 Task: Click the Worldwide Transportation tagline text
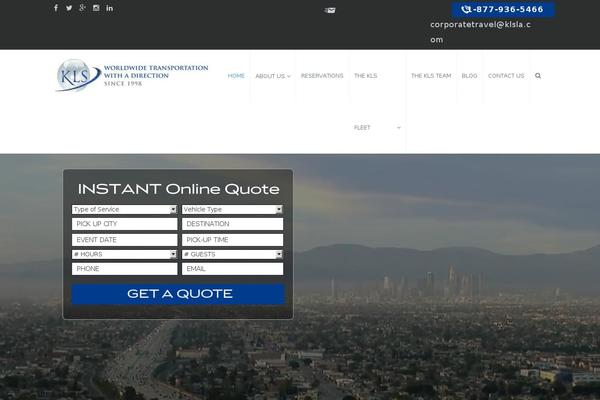(156, 75)
